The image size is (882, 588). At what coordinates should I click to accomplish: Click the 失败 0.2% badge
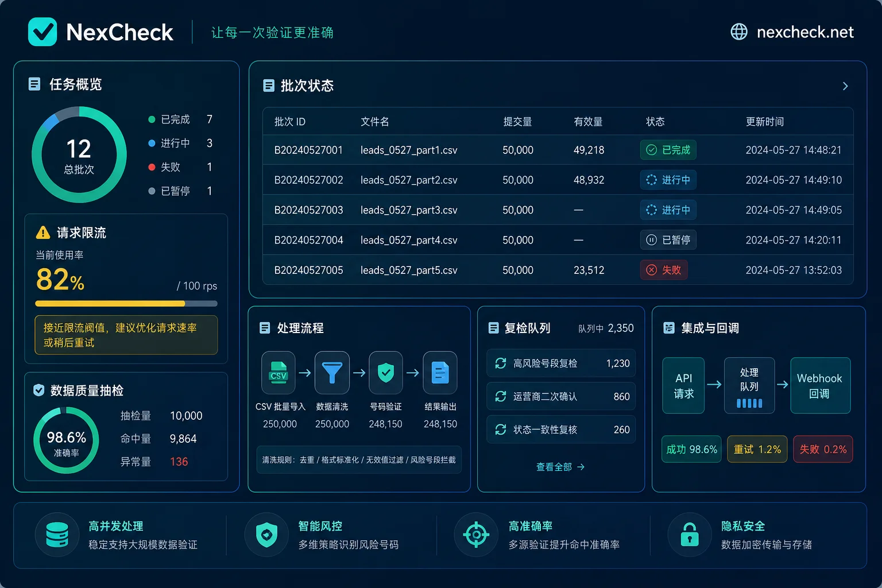(823, 449)
